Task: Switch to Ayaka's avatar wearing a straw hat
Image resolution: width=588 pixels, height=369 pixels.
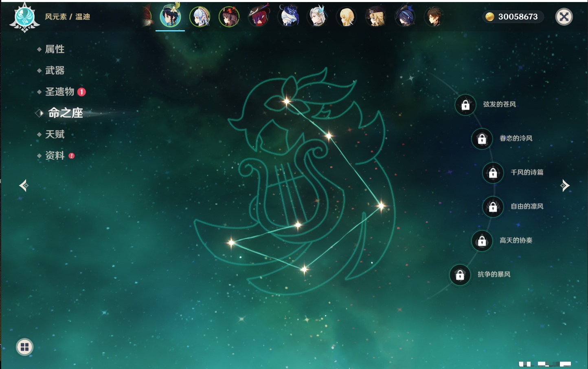Action: coord(200,17)
